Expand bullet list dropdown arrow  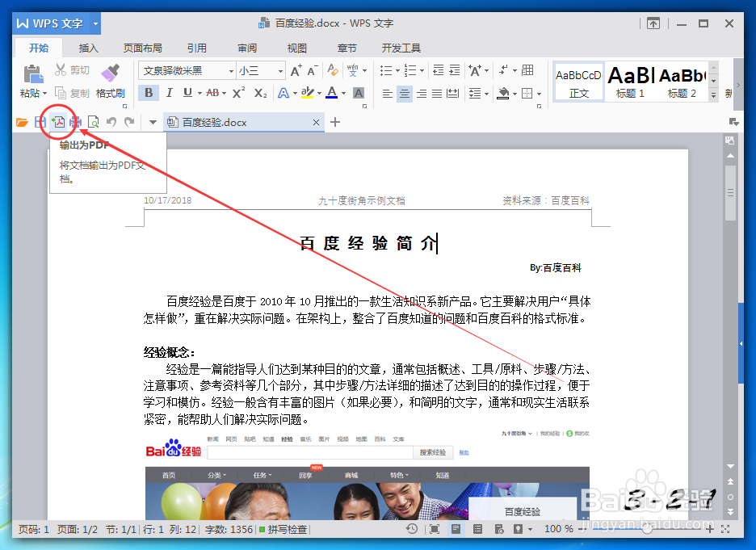coord(397,71)
